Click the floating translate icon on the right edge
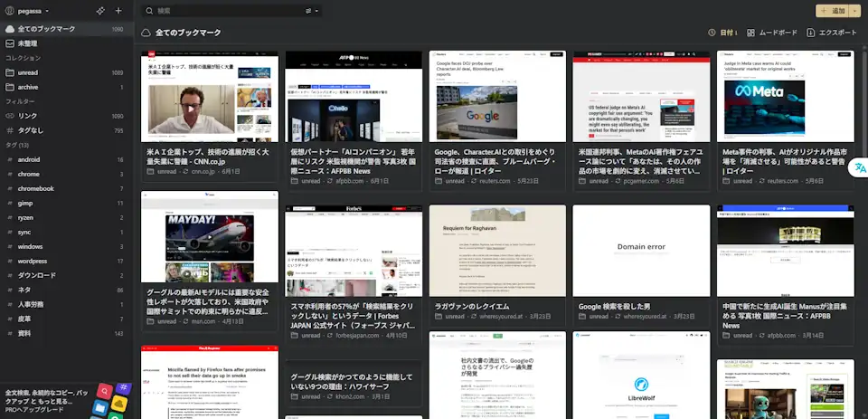 (x=860, y=167)
